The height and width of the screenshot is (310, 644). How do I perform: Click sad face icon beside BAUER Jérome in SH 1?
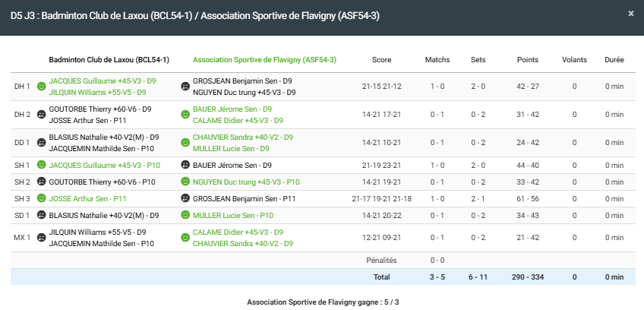point(185,165)
